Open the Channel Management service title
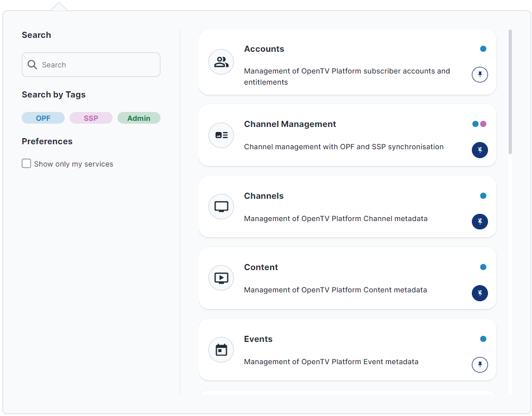This screenshot has height=416, width=532. click(290, 124)
